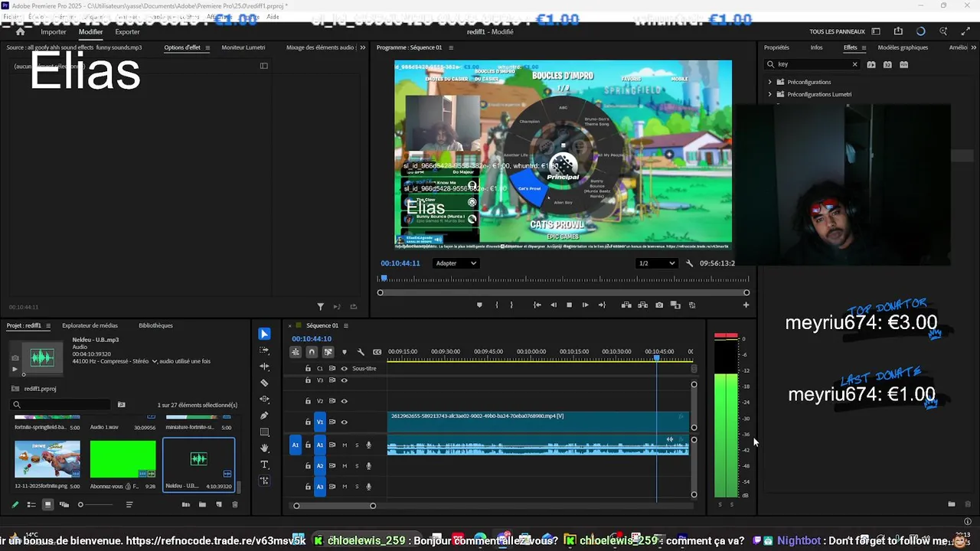This screenshot has height=551, width=980.
Task: Click the Lift button in Program monitor
Action: coord(626,305)
